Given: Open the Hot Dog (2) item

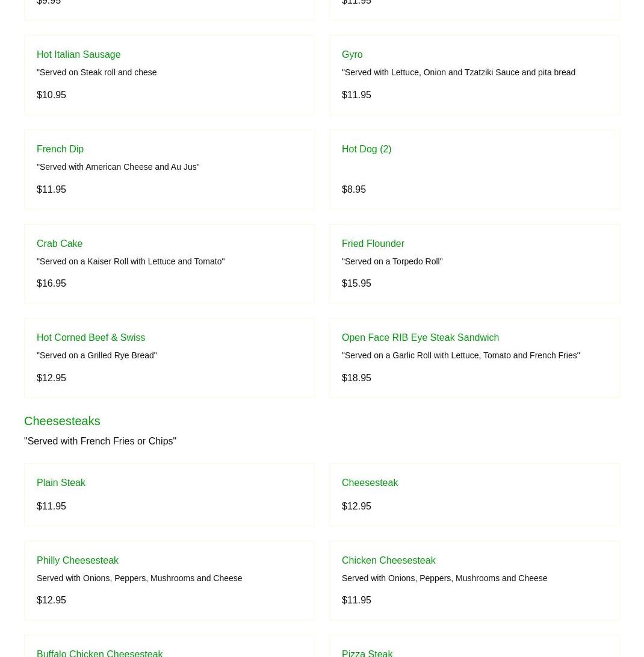Looking at the screenshot, I should [366, 149].
